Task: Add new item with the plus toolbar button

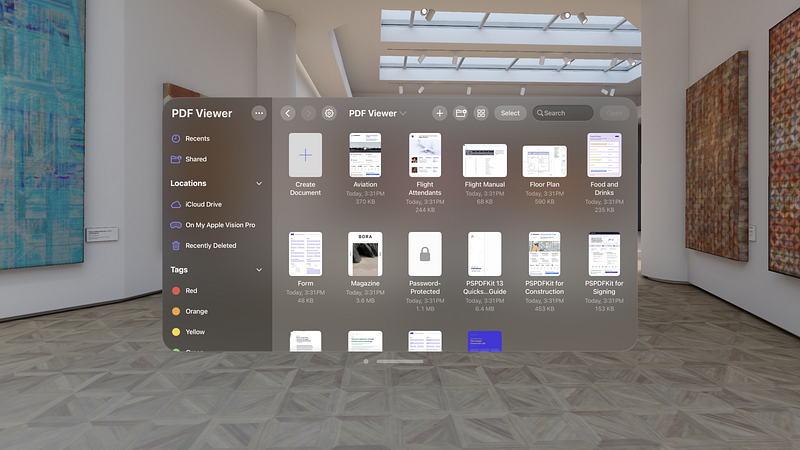Action: tap(439, 113)
